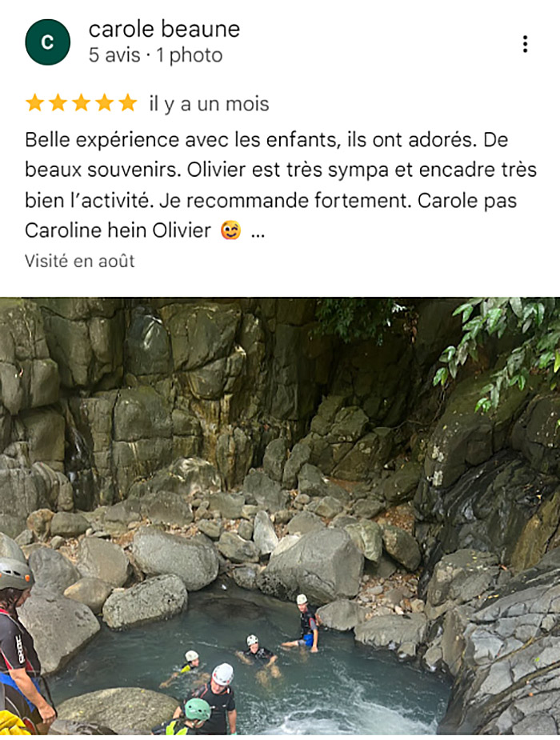Click the second yellow rating star
Viewport: 560px width, 740px height.
click(x=58, y=103)
